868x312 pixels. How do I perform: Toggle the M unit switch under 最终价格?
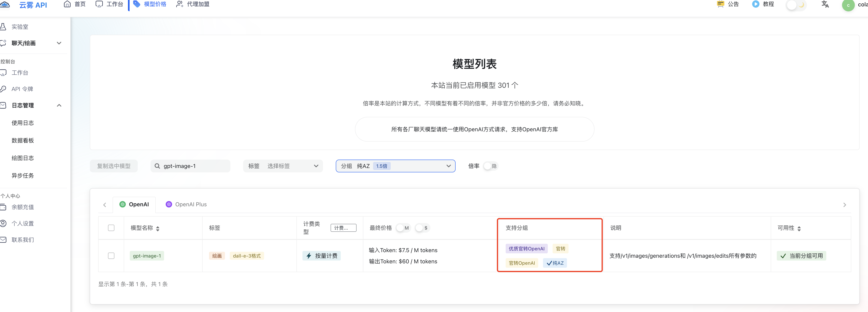click(403, 228)
